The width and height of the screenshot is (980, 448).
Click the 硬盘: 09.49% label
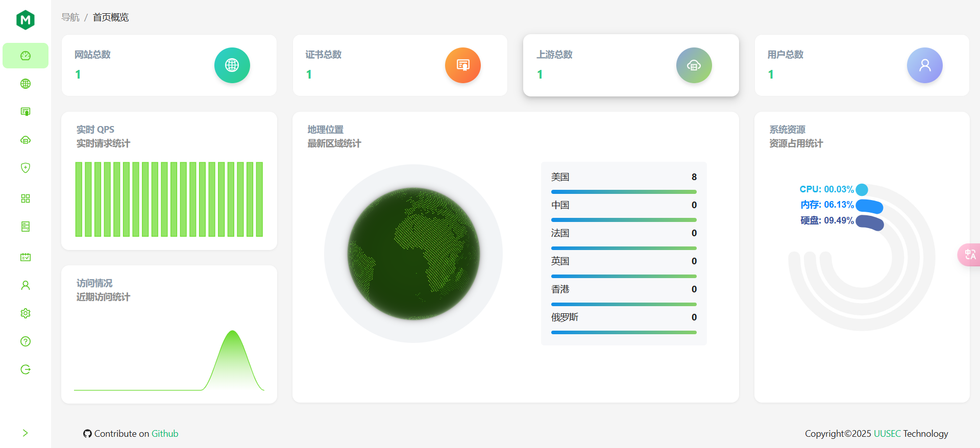[x=827, y=220]
